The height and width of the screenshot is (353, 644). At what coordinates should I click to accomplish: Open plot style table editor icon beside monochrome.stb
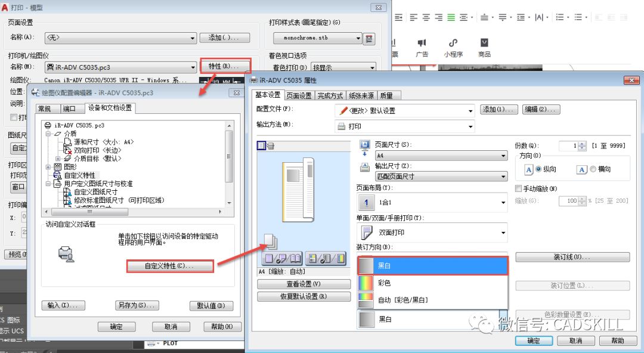(x=369, y=38)
